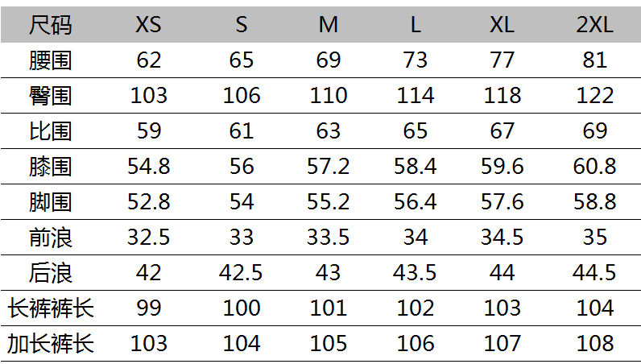Select the 膝围 row label
Image resolution: width=641 pixels, height=364 pixels.
click(51, 167)
